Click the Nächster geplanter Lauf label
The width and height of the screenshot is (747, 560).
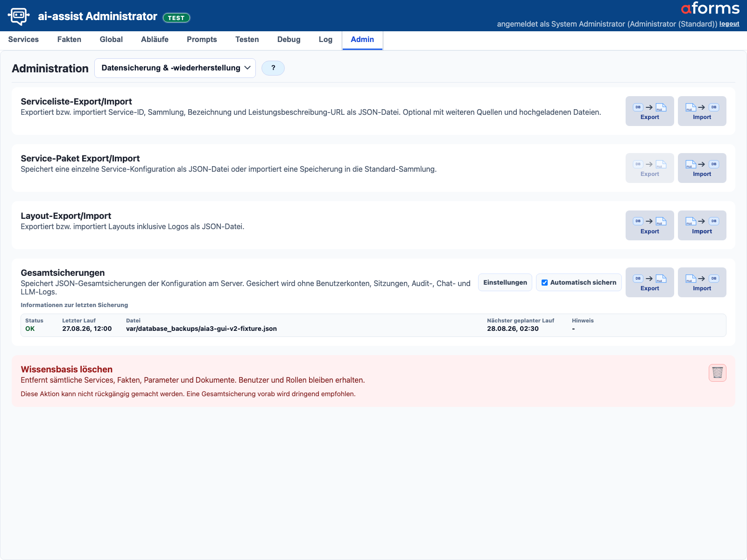(x=521, y=321)
